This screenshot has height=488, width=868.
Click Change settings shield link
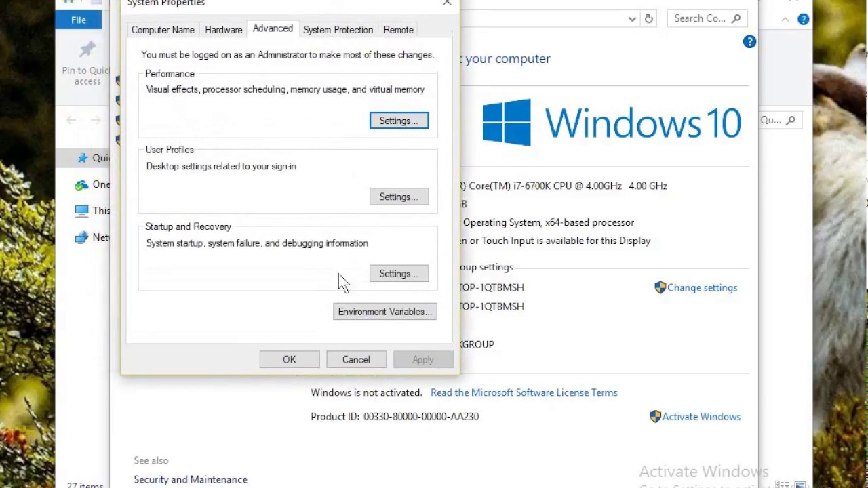click(696, 287)
